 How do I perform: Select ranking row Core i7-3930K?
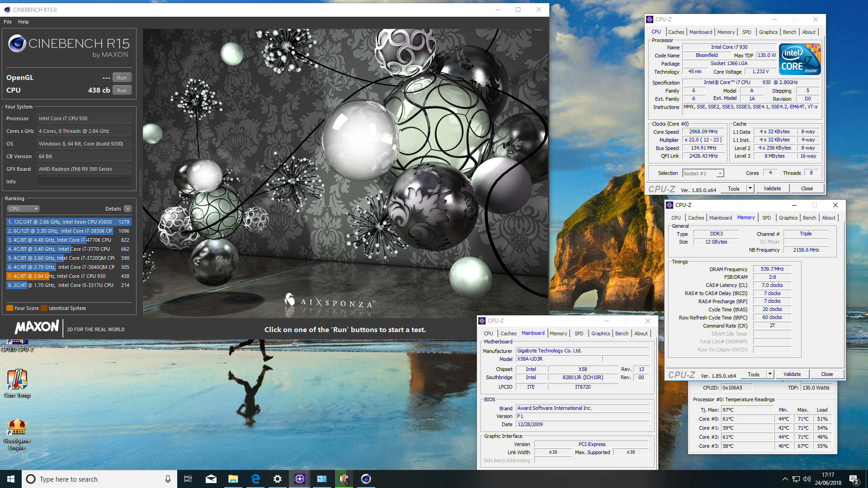(69, 231)
